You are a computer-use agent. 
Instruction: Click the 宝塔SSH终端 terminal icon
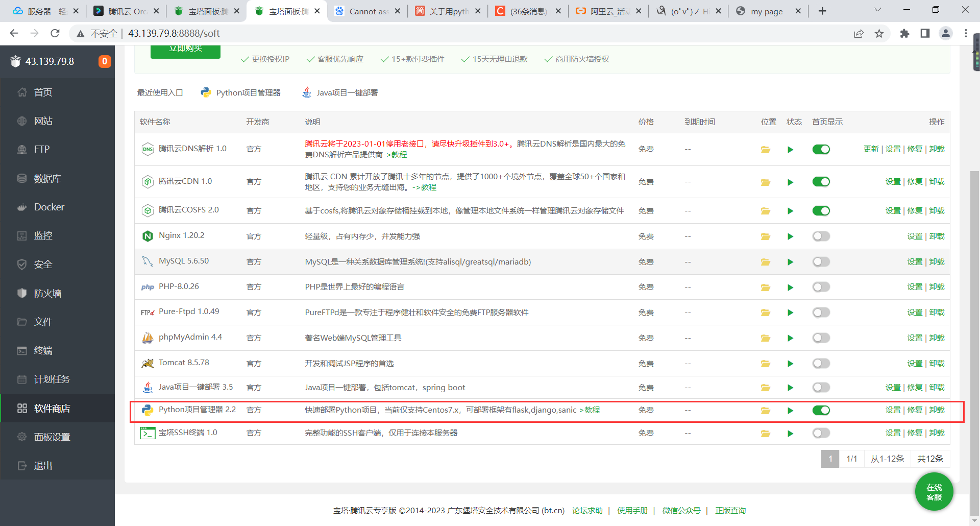148,433
